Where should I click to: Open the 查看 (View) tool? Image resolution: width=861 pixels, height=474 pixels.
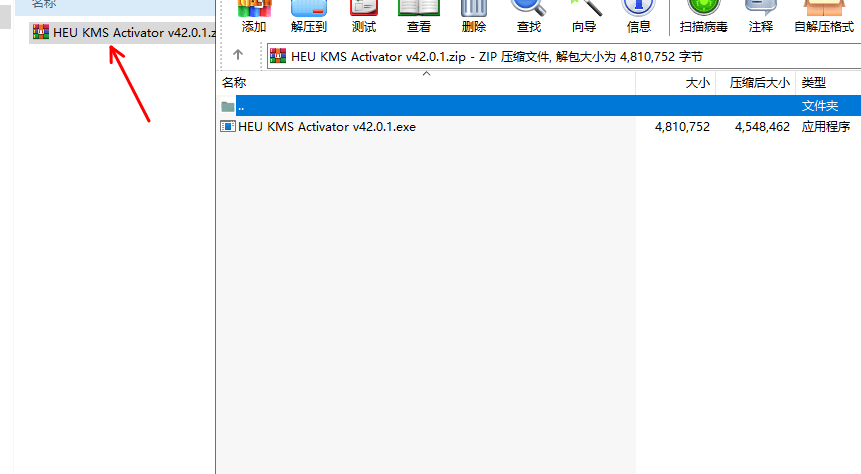tap(419, 15)
